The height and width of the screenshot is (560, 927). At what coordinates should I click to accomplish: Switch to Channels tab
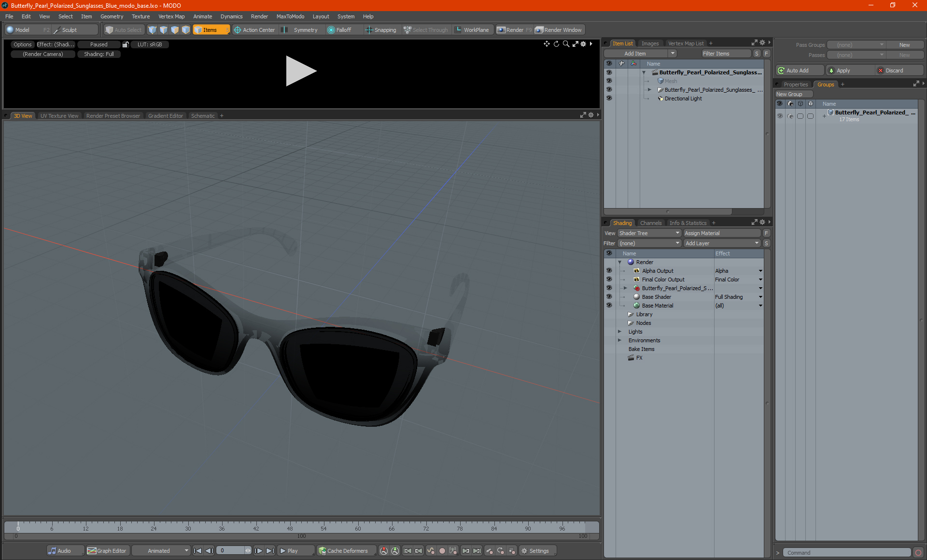650,223
